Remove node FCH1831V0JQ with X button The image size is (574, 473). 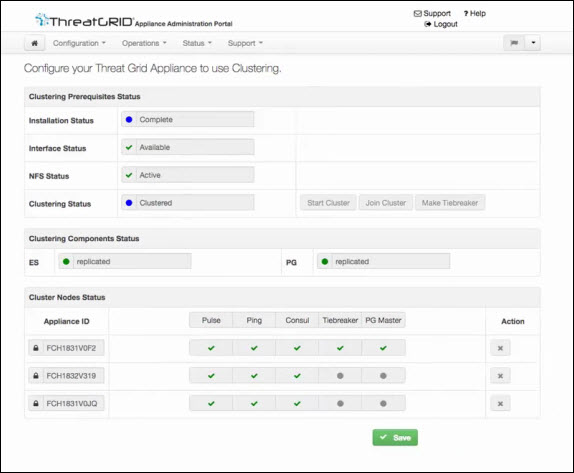(500, 404)
